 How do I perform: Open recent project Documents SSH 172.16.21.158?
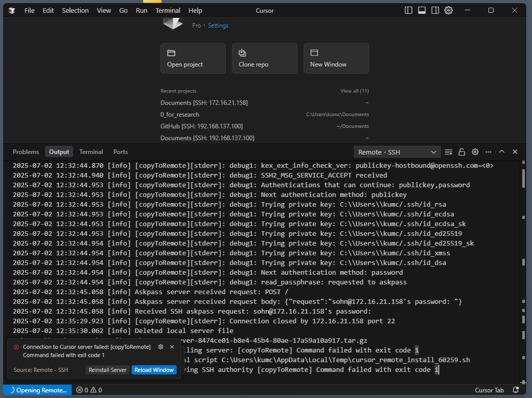click(x=265, y=103)
